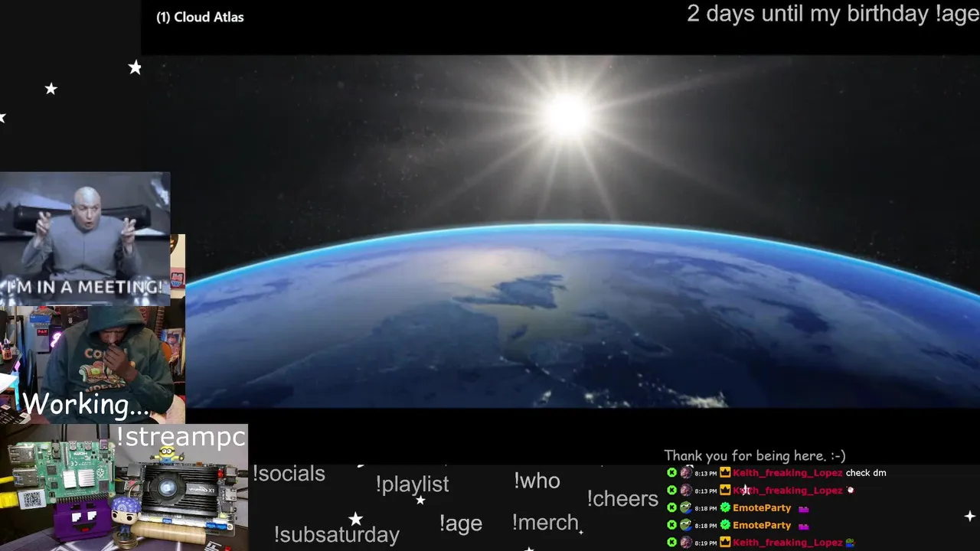This screenshot has width=980, height=551.
Task: Click the crown badge on the 8:19 PM row
Action: pos(725,543)
